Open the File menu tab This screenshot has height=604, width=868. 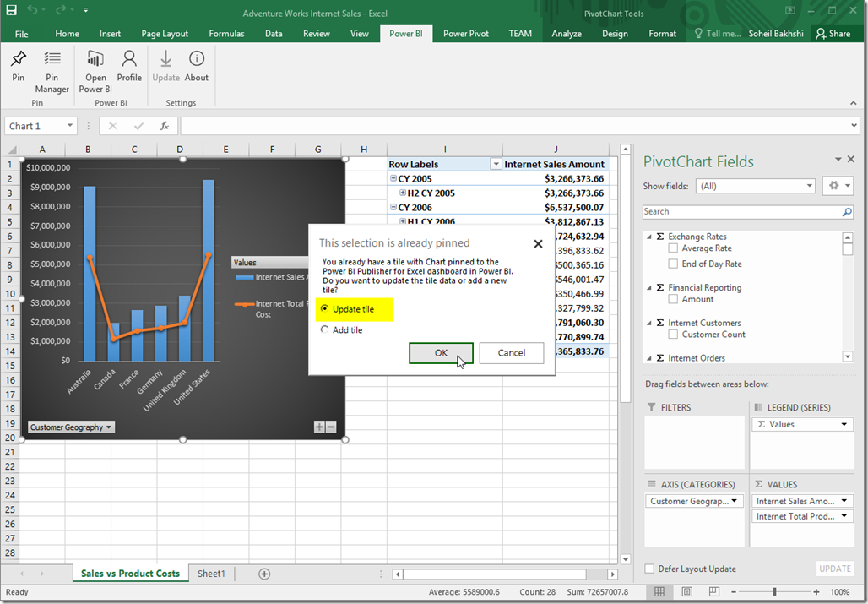point(22,34)
